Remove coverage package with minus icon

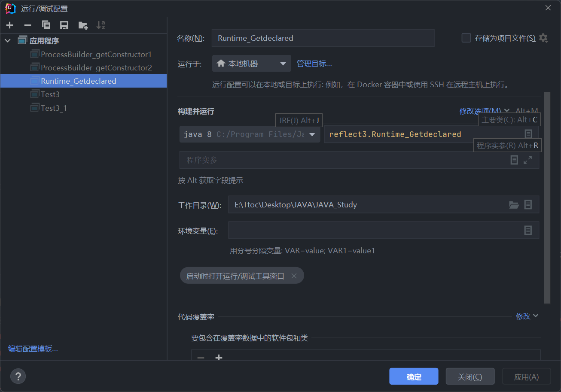201,358
